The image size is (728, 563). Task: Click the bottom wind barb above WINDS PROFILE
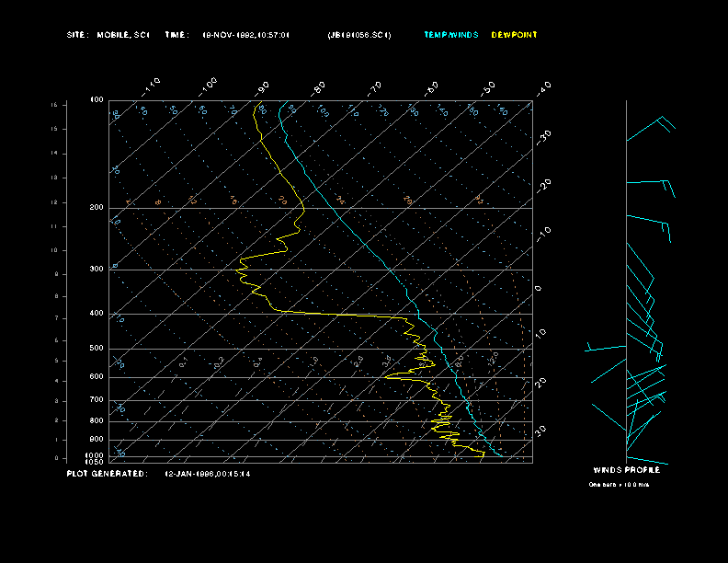646,460
